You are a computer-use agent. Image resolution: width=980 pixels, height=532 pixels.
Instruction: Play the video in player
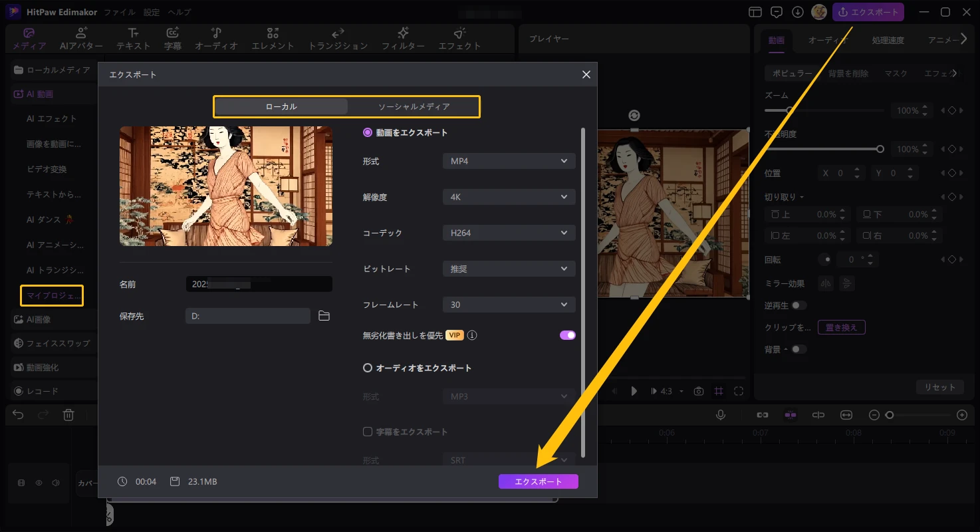[x=634, y=391]
